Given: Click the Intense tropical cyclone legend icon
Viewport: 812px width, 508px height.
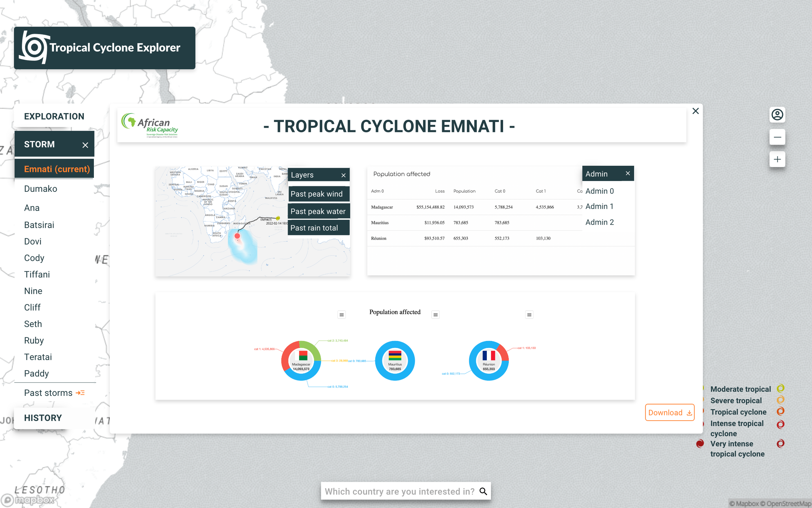Looking at the screenshot, I should [x=780, y=424].
